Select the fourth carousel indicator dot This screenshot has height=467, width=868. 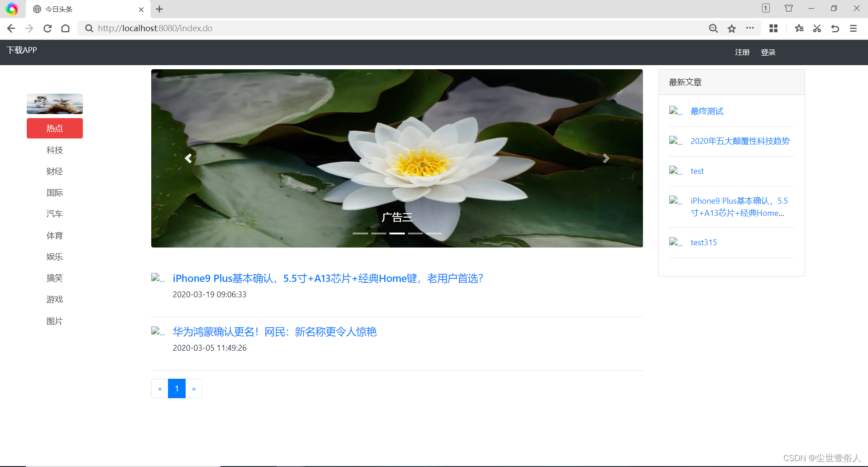(416, 233)
